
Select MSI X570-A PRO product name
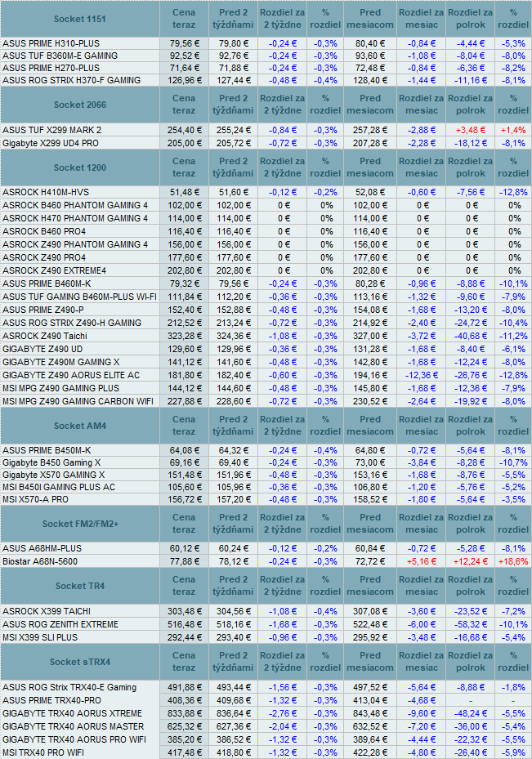point(35,499)
